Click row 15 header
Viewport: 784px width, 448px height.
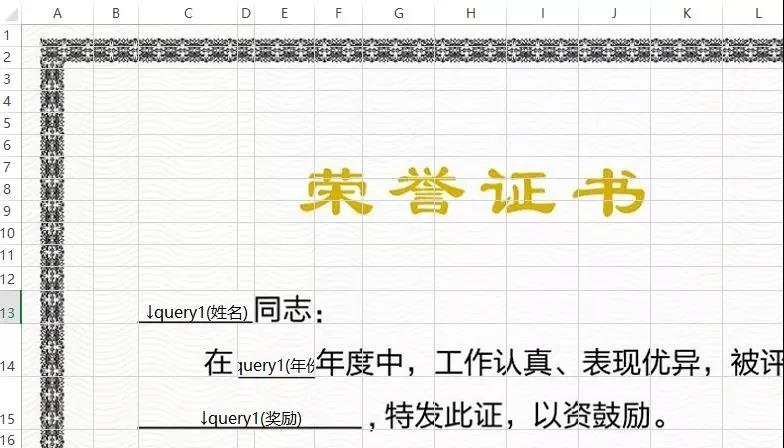coord(10,419)
